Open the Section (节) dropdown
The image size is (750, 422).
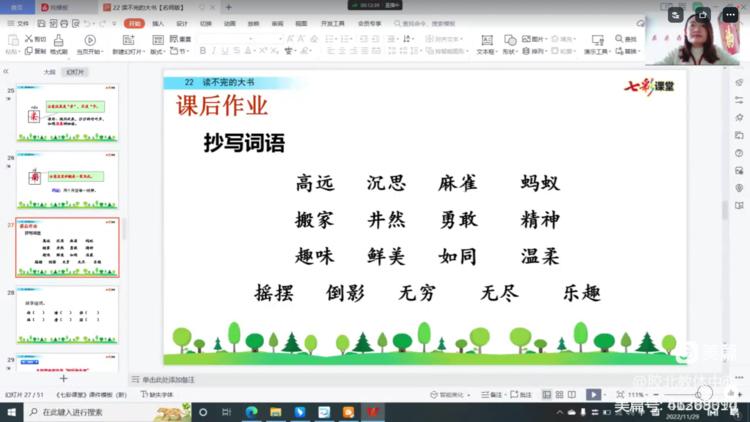coord(179,51)
